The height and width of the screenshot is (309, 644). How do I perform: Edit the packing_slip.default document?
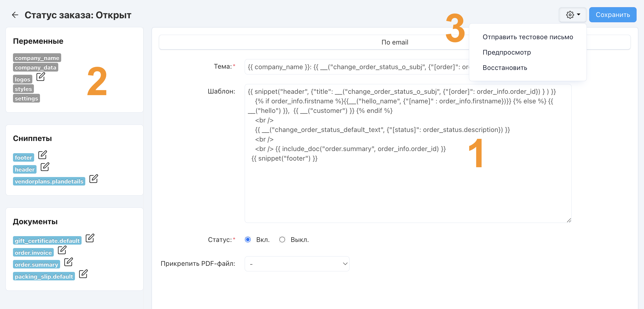click(x=83, y=274)
